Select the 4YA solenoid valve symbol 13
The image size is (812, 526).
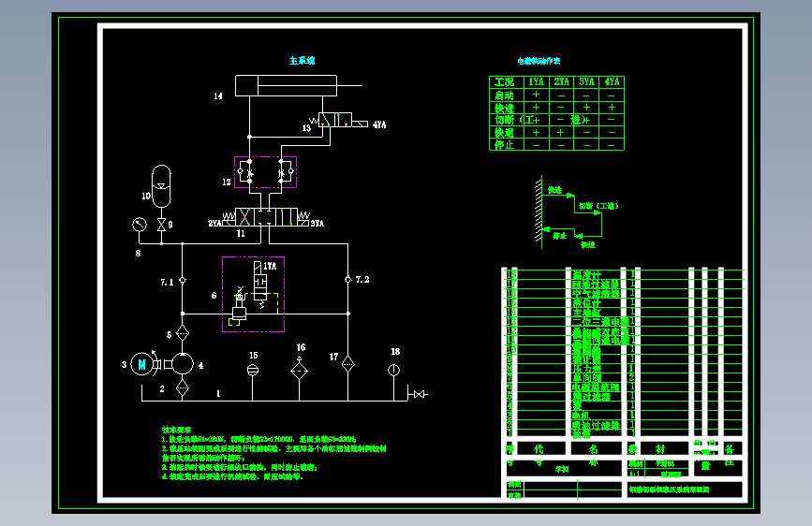[339, 120]
